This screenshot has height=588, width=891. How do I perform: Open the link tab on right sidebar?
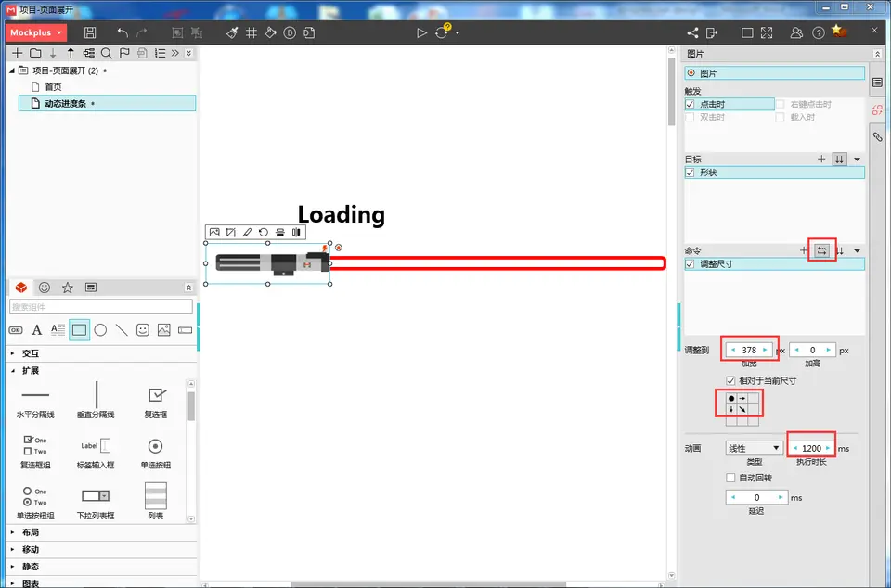[877, 136]
